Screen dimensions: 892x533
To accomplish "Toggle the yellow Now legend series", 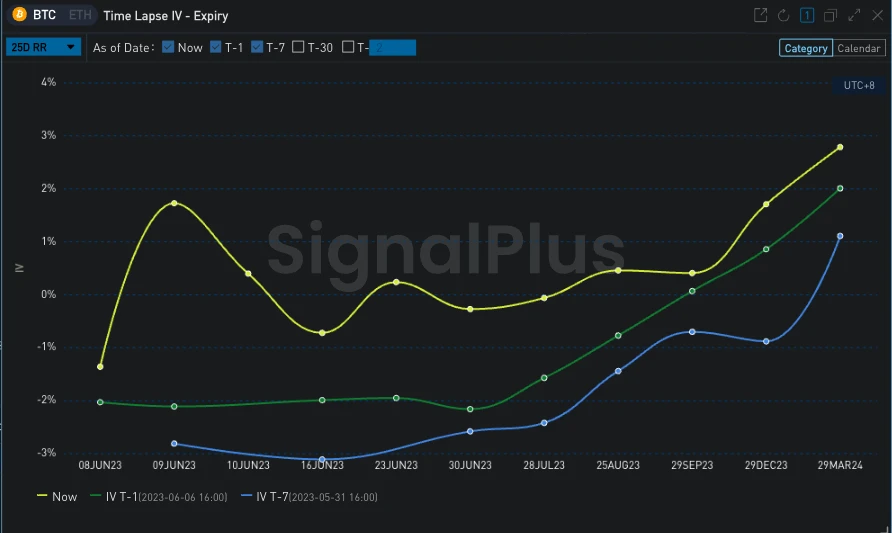I will coord(57,496).
